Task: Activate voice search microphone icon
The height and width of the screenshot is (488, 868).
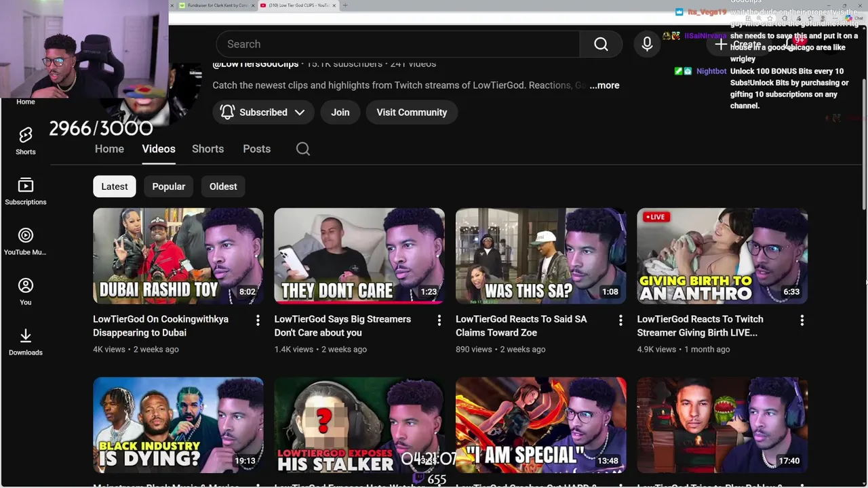Action: point(647,44)
